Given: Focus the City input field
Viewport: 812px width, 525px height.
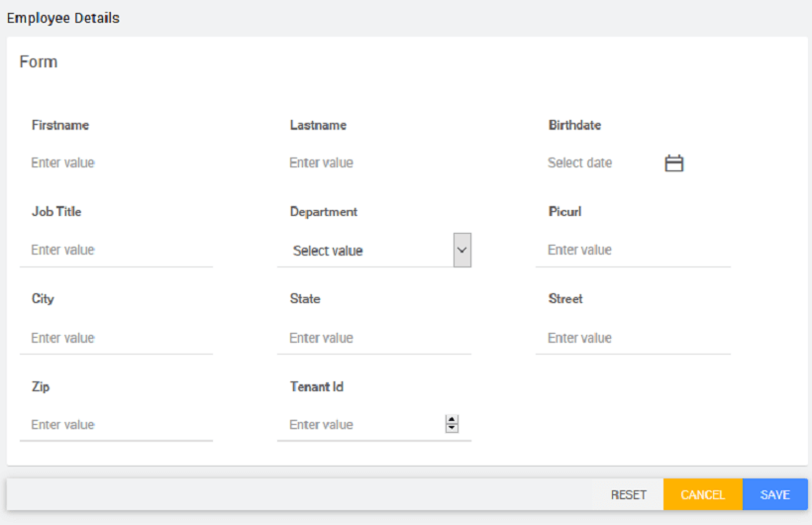Looking at the screenshot, I should point(116,338).
